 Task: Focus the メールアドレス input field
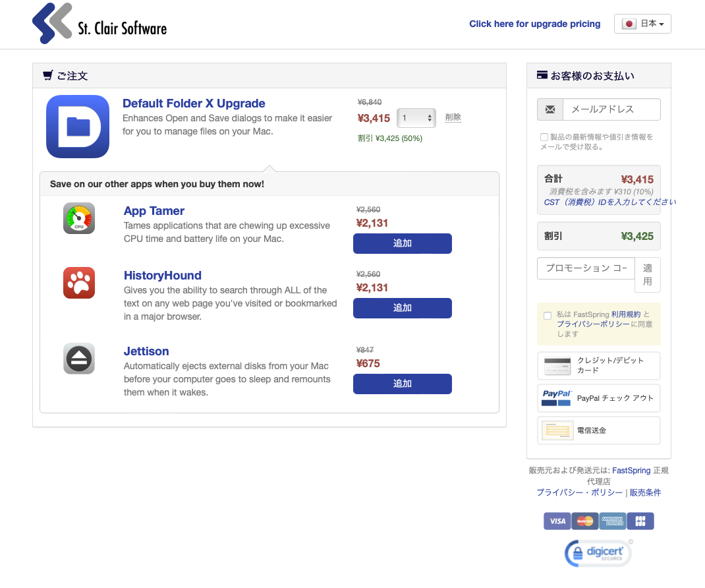611,109
